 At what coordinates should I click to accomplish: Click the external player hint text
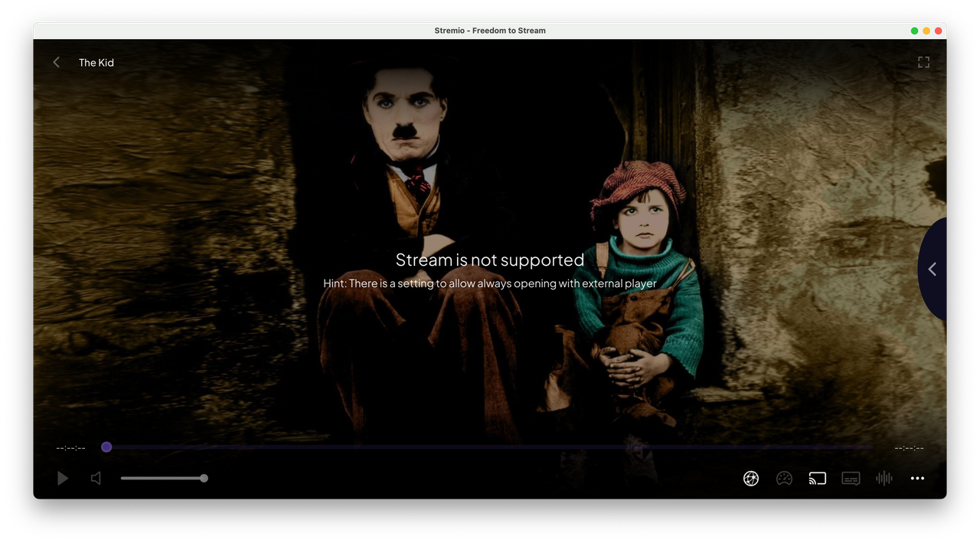pos(490,283)
